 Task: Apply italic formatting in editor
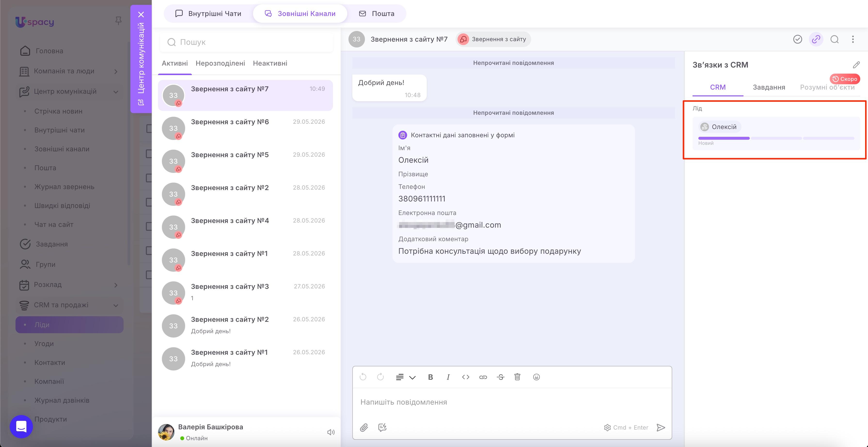point(448,377)
